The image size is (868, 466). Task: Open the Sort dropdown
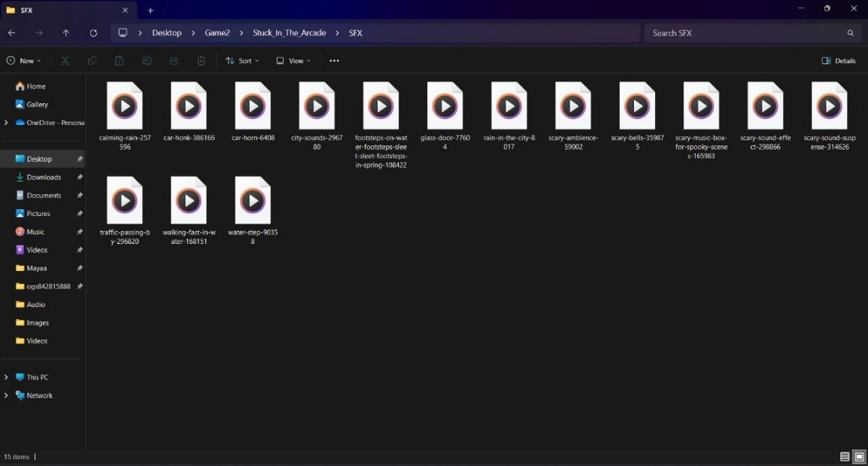(x=242, y=61)
